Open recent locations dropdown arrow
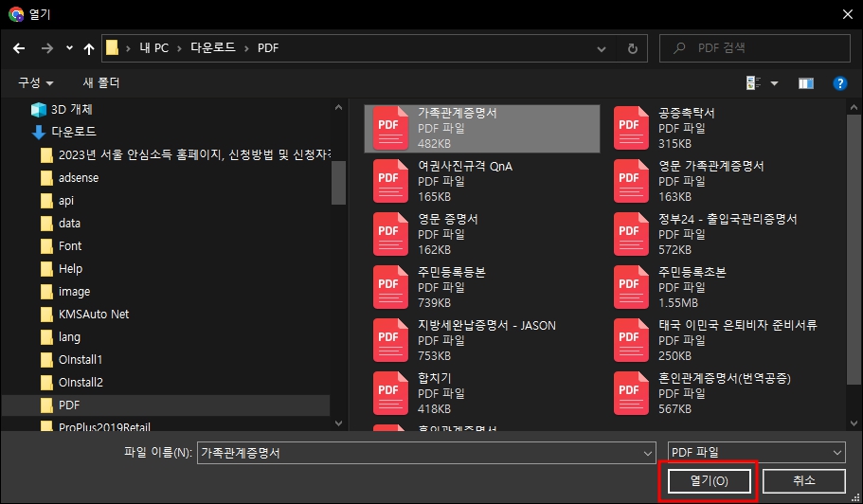 (x=69, y=48)
